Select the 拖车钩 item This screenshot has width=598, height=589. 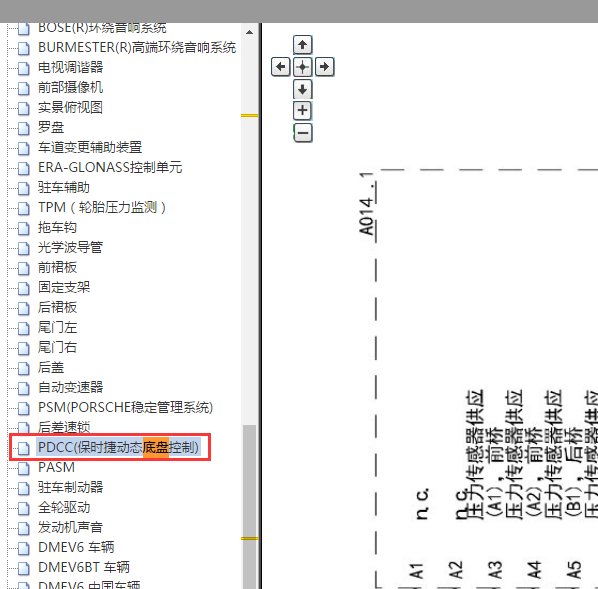[x=58, y=227]
